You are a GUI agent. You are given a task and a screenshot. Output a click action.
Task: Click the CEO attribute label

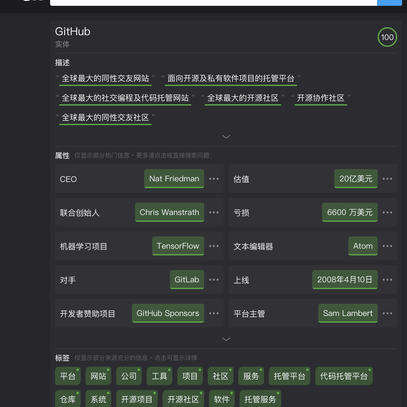point(68,179)
